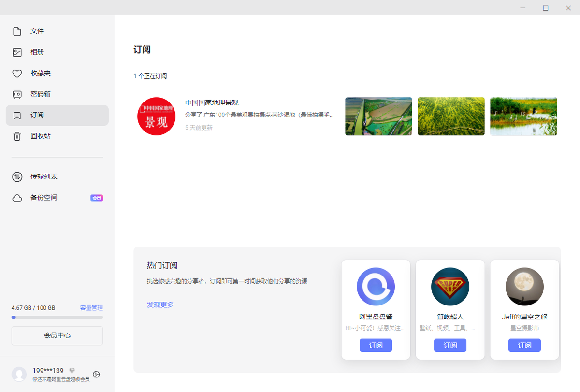Open the Transfer List arrows icon

[x=17, y=177]
